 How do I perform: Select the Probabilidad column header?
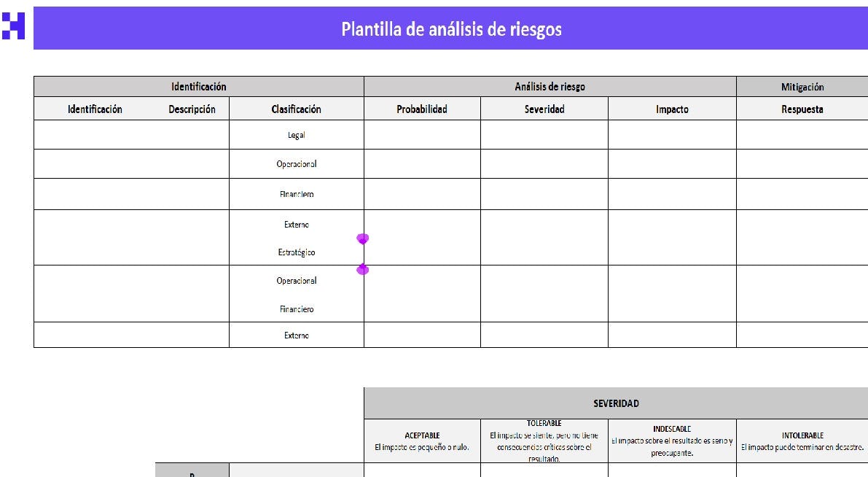click(421, 109)
